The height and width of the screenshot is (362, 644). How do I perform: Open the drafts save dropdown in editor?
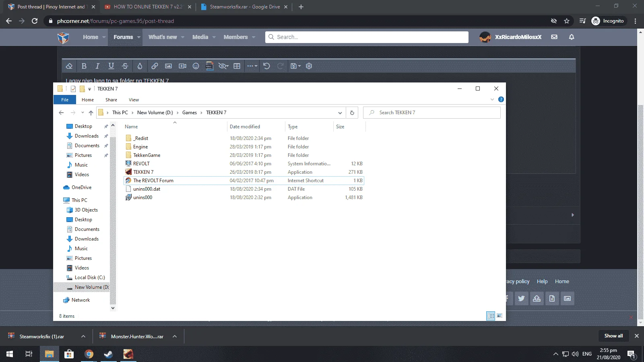[x=296, y=66]
